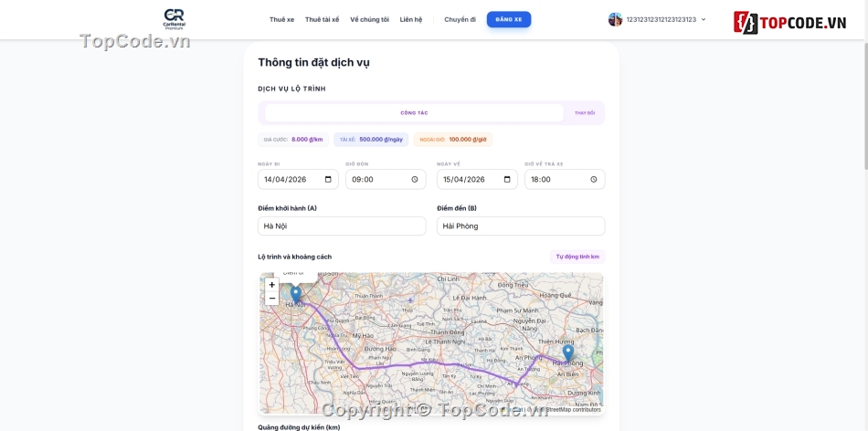Image resolution: width=868 pixels, height=431 pixels.
Task: Open the CarRental Premium logo home link
Action: coord(174,19)
